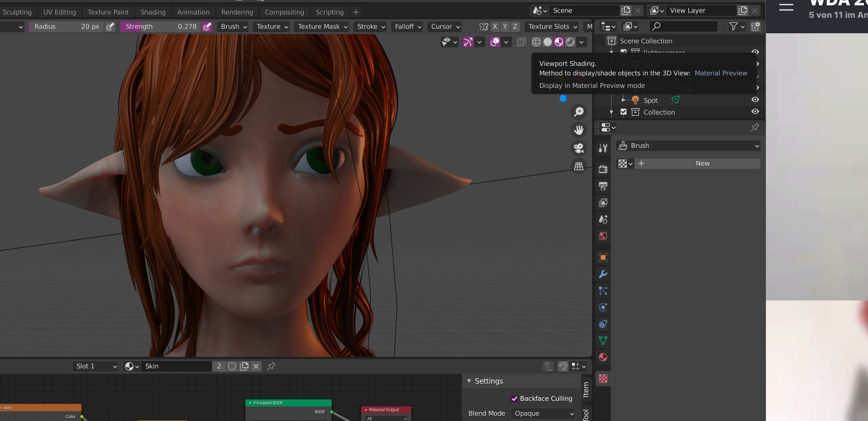Open the Scripting workspace tab
This screenshot has height=421, width=868.
tap(329, 12)
